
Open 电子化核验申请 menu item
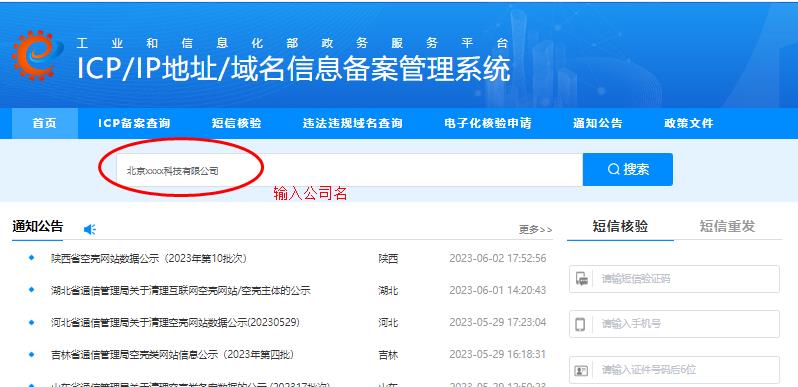[x=488, y=123]
